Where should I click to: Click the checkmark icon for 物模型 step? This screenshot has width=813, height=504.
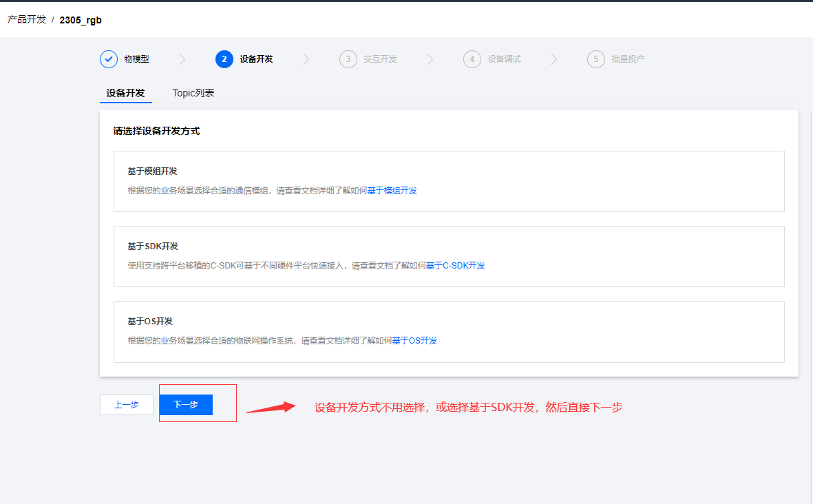tap(109, 59)
